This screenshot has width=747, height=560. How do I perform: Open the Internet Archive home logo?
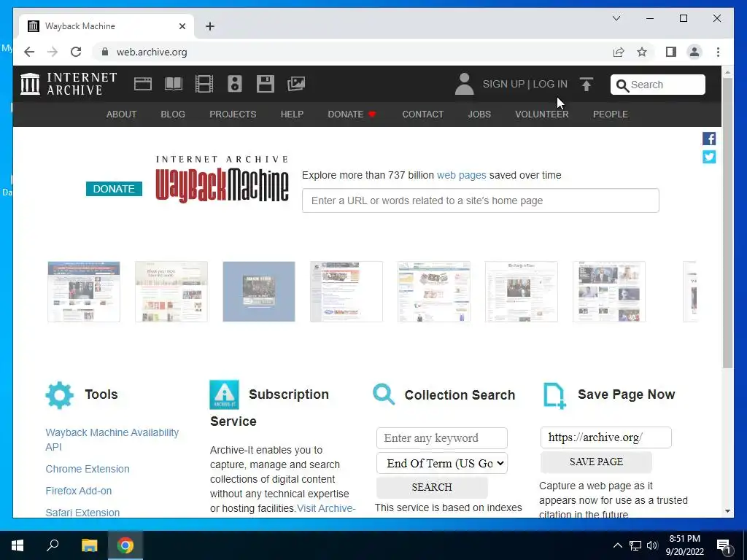(x=69, y=84)
